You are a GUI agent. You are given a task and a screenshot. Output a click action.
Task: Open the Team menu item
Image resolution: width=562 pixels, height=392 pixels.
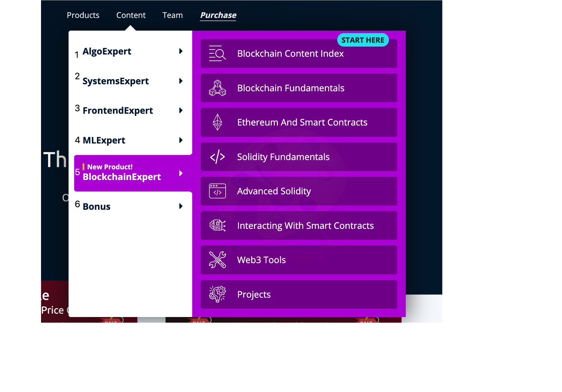pyautogui.click(x=173, y=15)
